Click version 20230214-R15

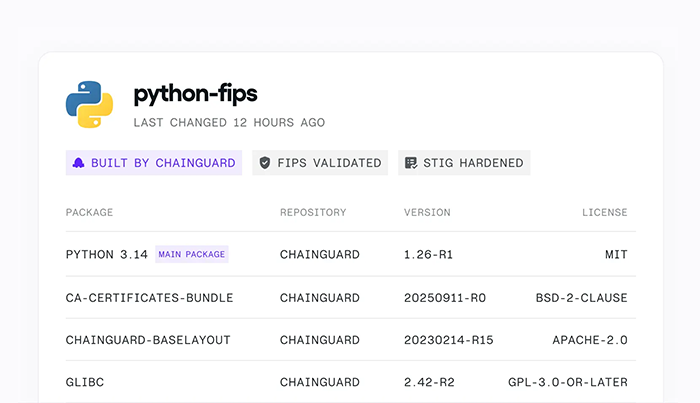pos(448,340)
